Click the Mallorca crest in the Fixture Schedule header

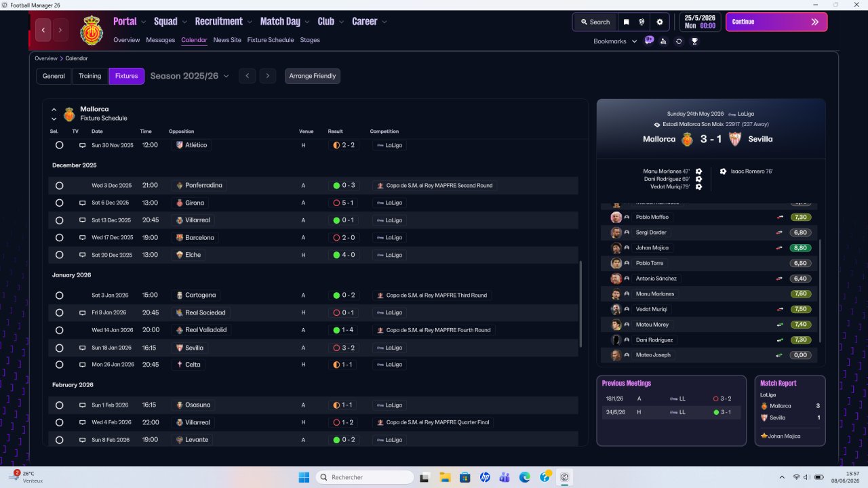click(69, 113)
